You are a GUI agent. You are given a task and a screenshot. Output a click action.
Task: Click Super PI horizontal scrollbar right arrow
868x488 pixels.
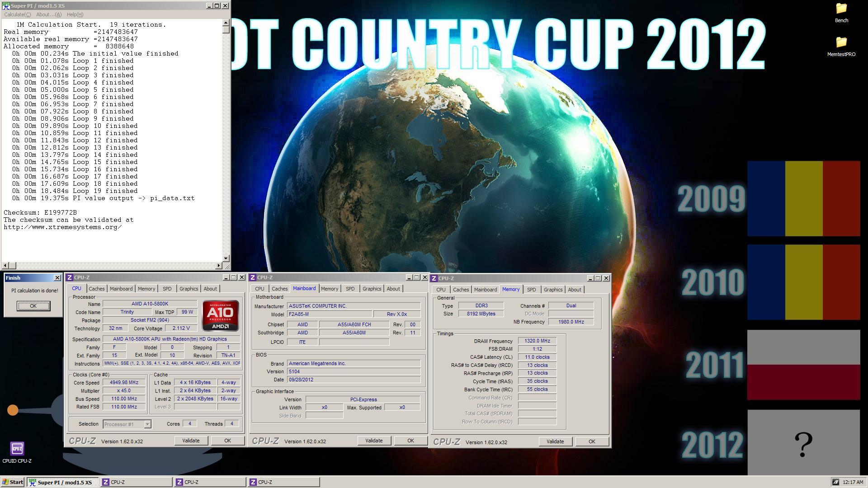[219, 266]
